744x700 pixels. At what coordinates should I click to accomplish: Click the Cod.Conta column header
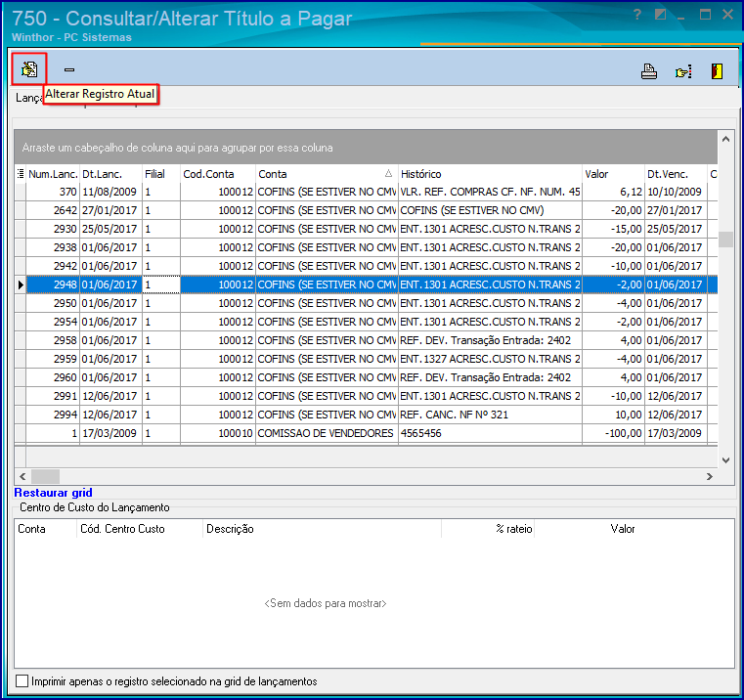click(218, 174)
